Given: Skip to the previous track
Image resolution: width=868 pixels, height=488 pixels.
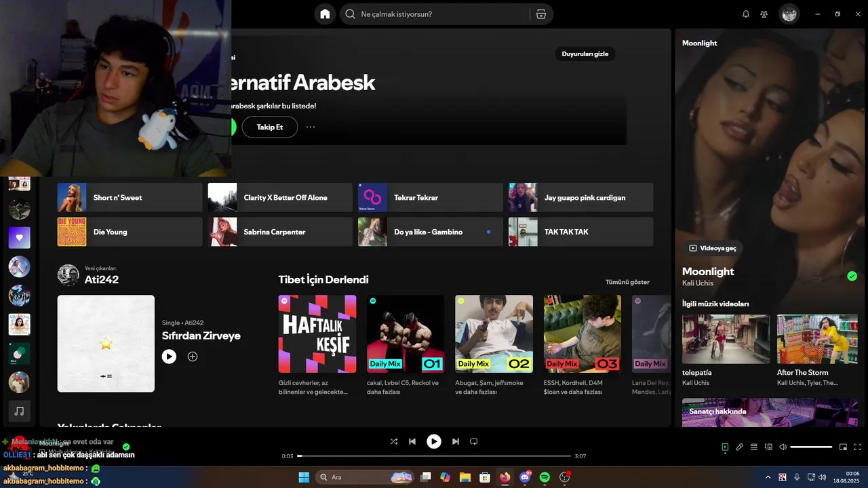Looking at the screenshot, I should [412, 441].
